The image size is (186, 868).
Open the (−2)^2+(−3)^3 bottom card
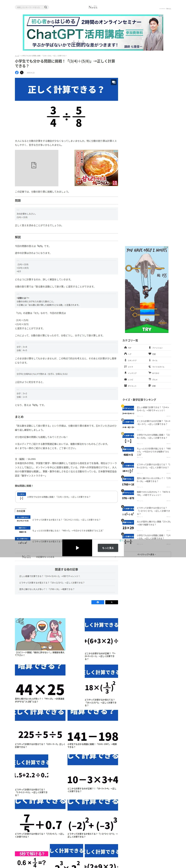point(93,819)
